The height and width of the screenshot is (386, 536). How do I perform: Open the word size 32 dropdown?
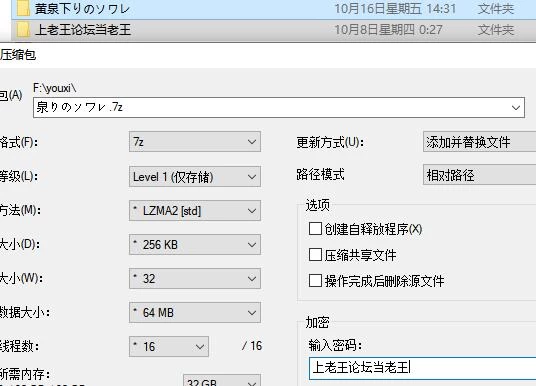(x=195, y=279)
